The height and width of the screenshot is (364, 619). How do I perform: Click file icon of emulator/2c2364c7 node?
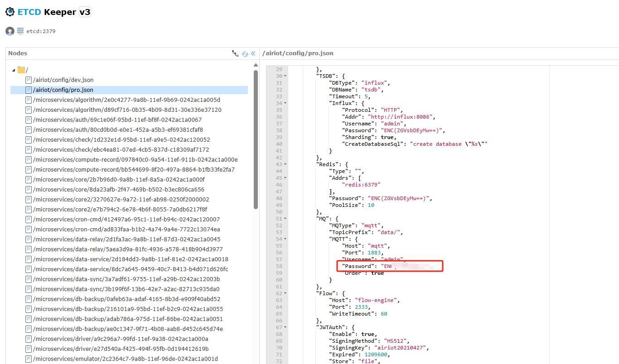point(29,359)
